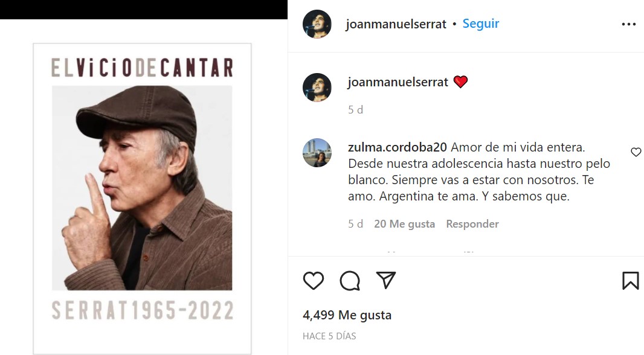Reply to the comment using Responder
644x355 pixels.
[x=472, y=224]
